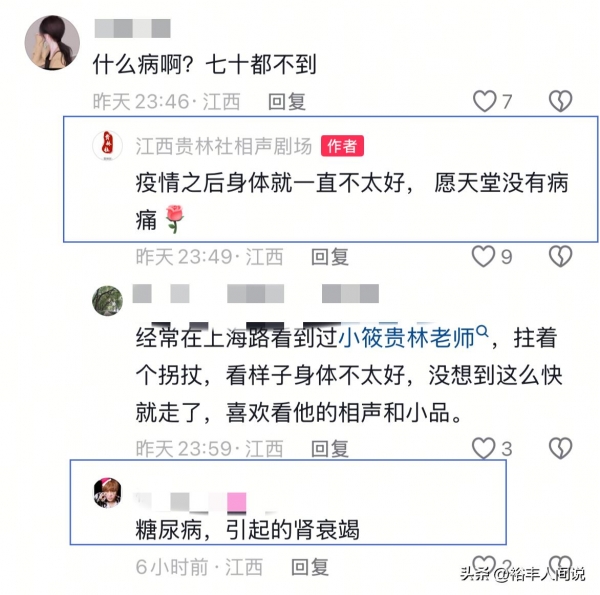Click the red 作者 badge
Viewport: 600px width, 595px height.
coord(342,146)
